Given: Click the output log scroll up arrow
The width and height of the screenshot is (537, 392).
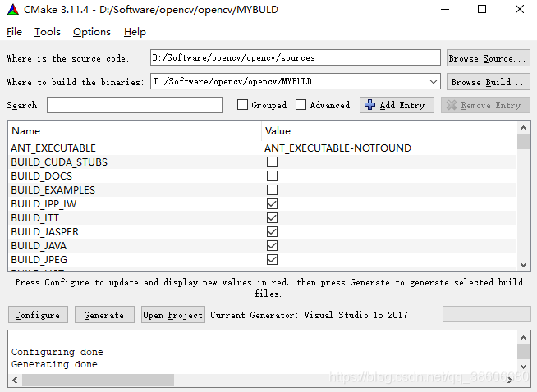Looking at the screenshot, I should [523, 339].
